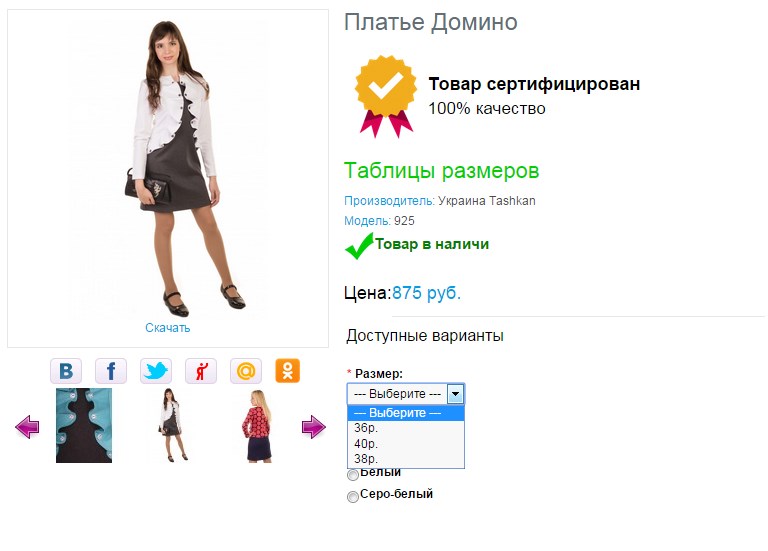
Task: Choose size 40р. from the list
Action: pyautogui.click(x=406, y=444)
